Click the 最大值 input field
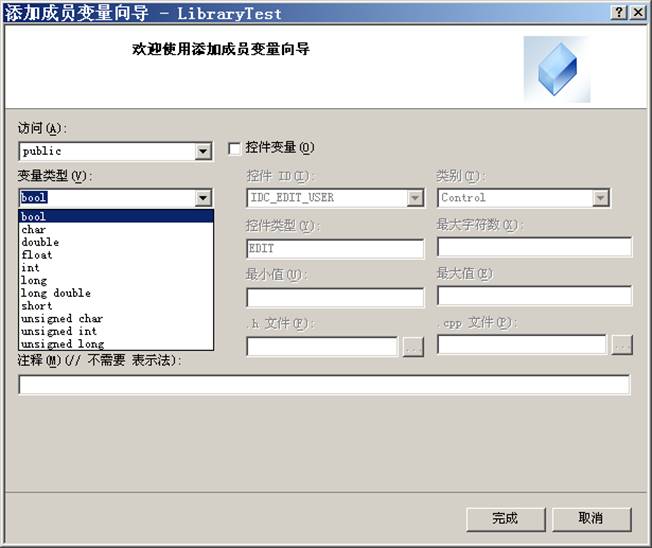652x548 pixels. pyautogui.click(x=534, y=296)
